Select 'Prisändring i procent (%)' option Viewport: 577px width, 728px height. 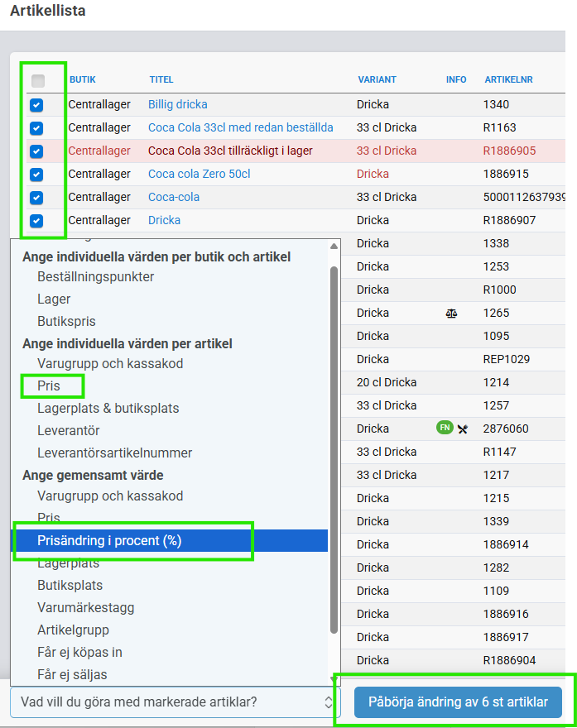click(109, 540)
